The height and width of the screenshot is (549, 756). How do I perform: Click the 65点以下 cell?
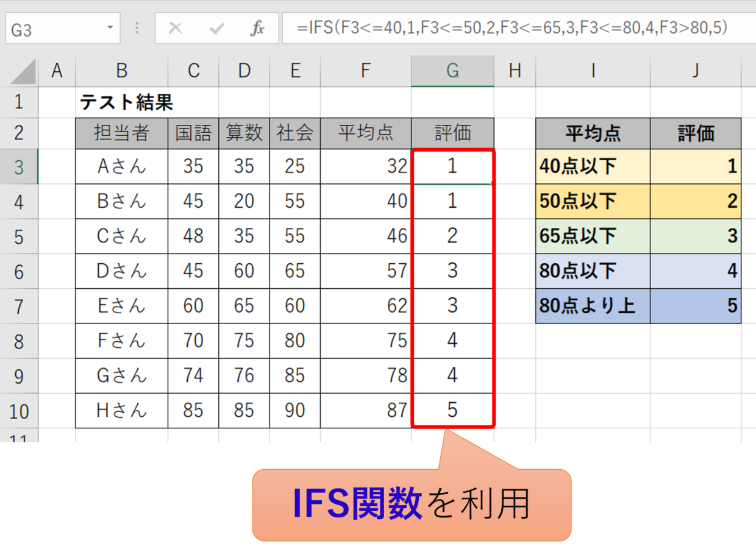pyautogui.click(x=593, y=236)
